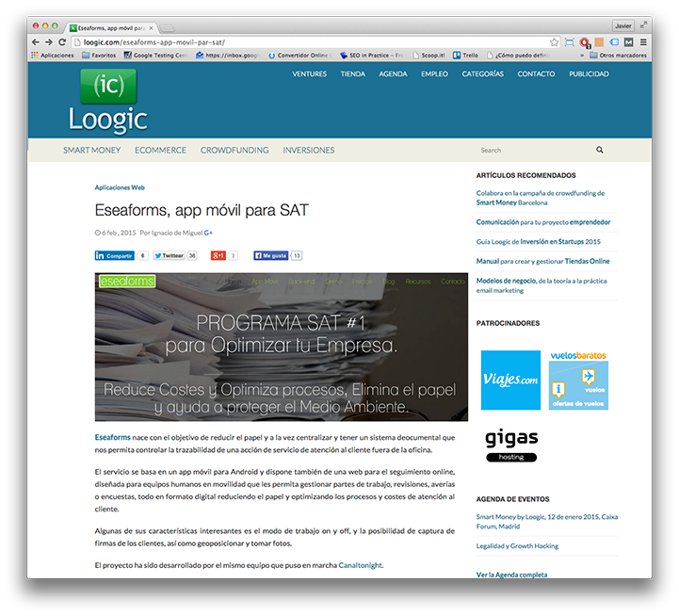The image size is (679, 616).
Task: Click the site Search field
Action: pos(535,150)
